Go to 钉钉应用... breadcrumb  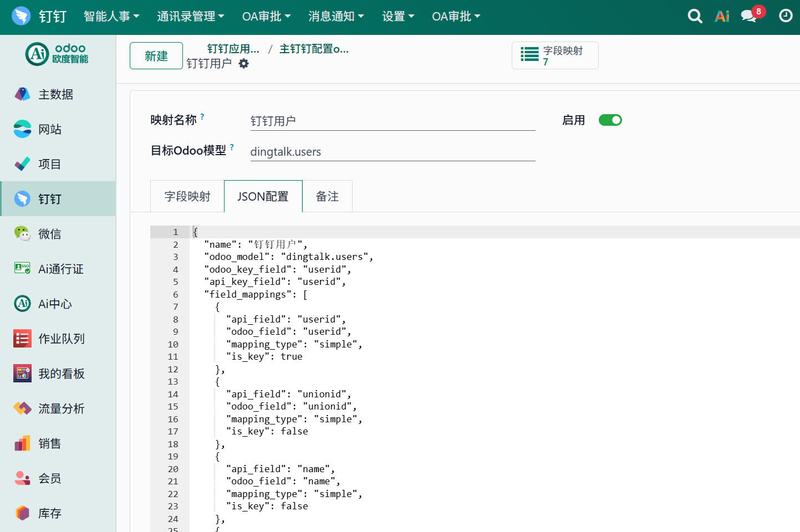[x=233, y=49]
